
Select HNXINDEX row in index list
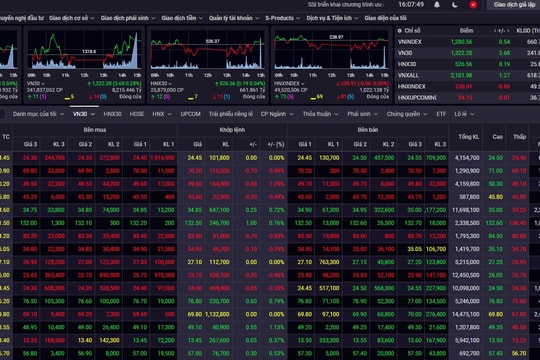[468, 86]
